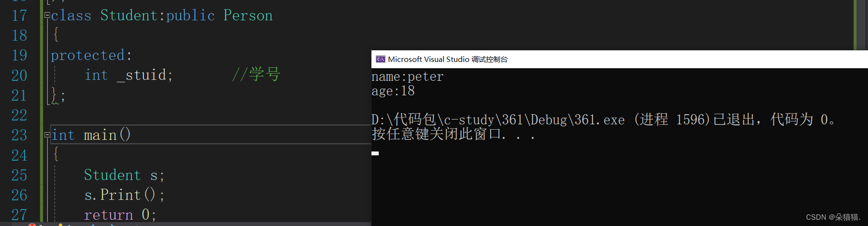The image size is (868, 226).
Task: Collapse the int main() function block
Action: point(47,135)
